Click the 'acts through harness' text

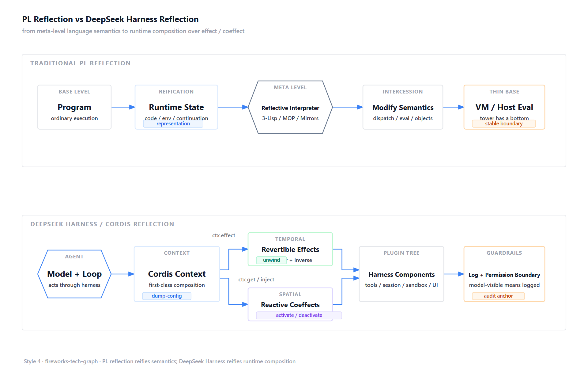(74, 285)
